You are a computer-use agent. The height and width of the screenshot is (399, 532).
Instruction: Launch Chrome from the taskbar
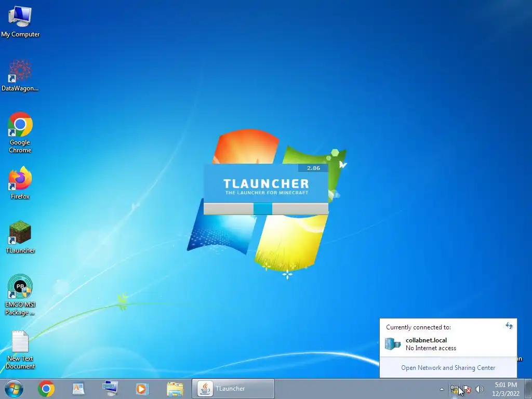[46, 389]
